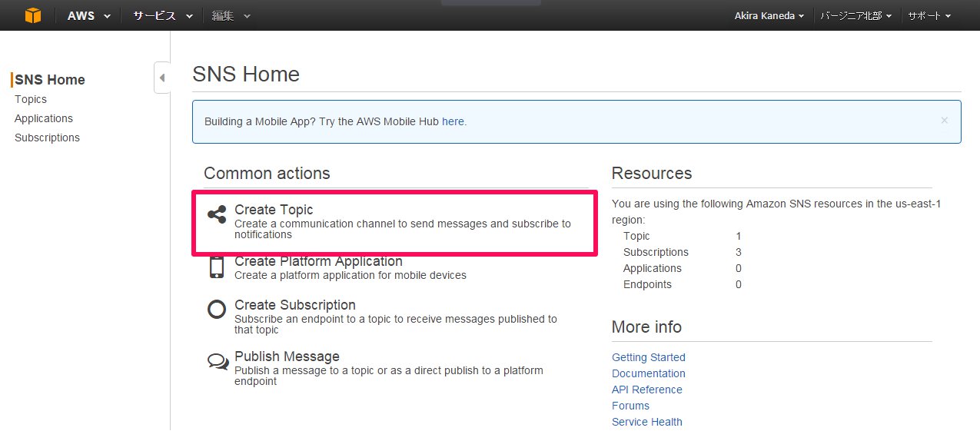Image resolution: width=980 pixels, height=441 pixels.
Task: Open the AWS dropdown menu
Action: point(88,15)
